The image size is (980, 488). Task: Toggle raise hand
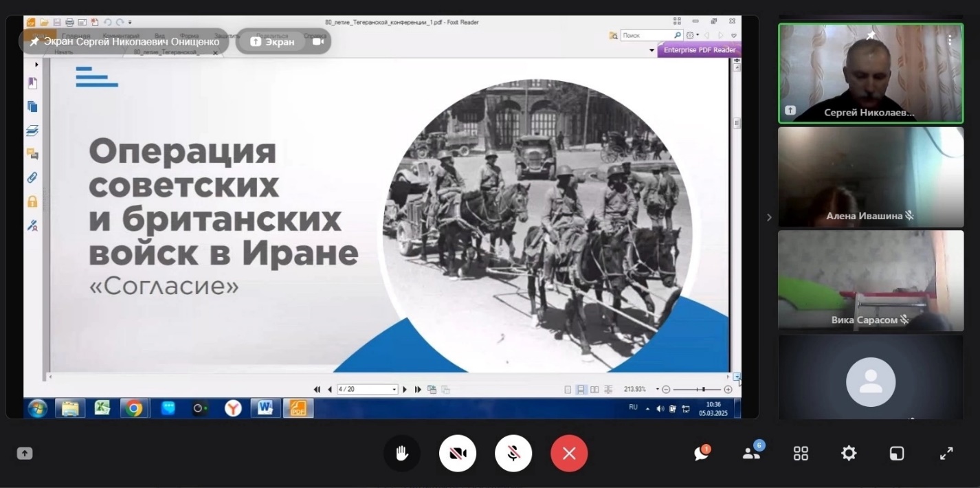[x=402, y=453]
